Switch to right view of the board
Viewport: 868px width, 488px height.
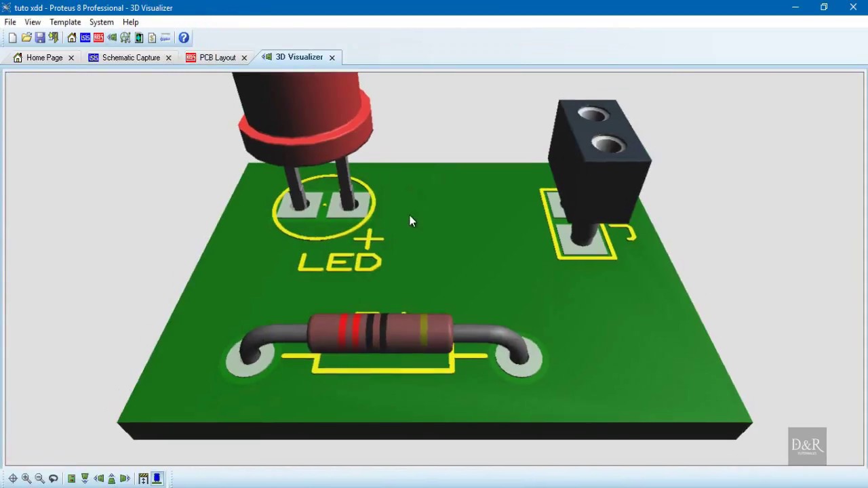point(125,479)
